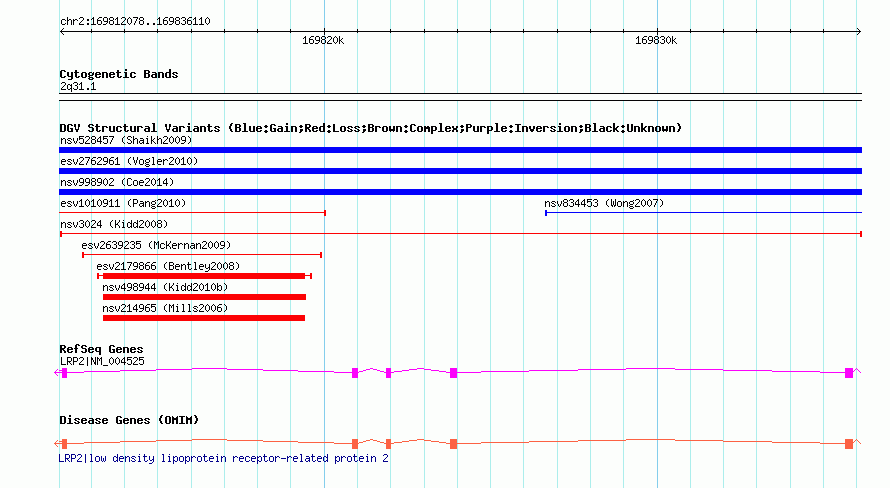Select the long red line of nsv3024

tap(461, 234)
